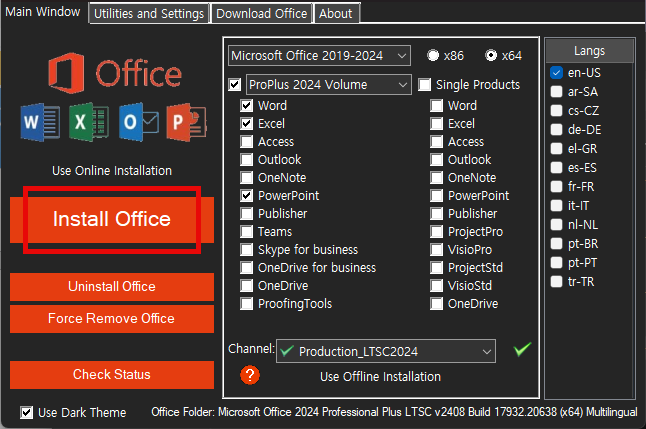The width and height of the screenshot is (646, 429).
Task: Check the ProjectPro checkbox
Action: (x=437, y=232)
